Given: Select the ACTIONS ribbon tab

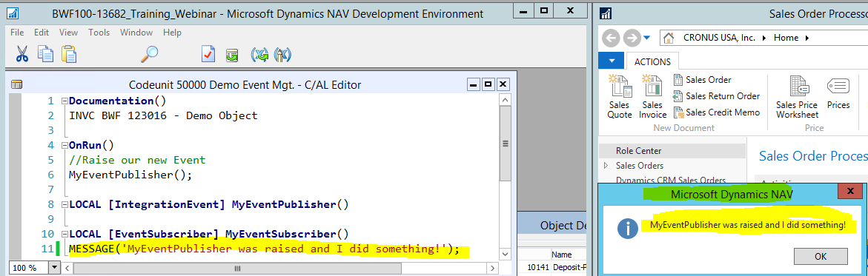Looking at the screenshot, I should click(652, 62).
